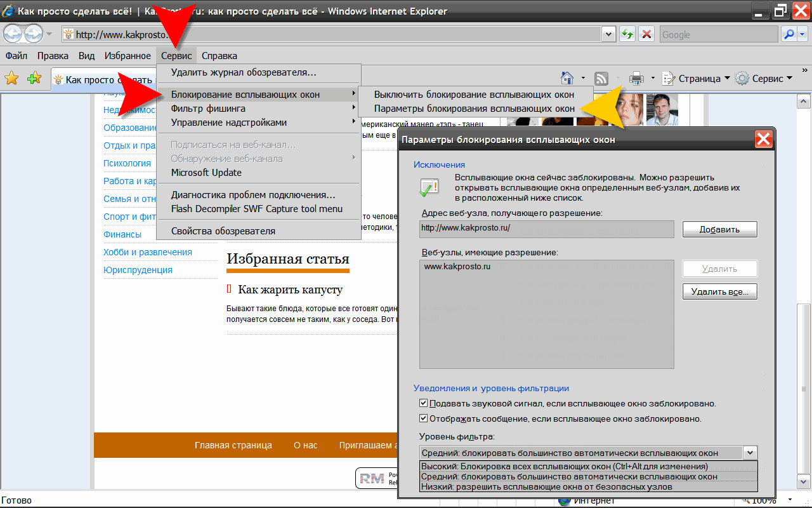Click О нас footer link
The height and width of the screenshot is (508, 812).
point(305,445)
